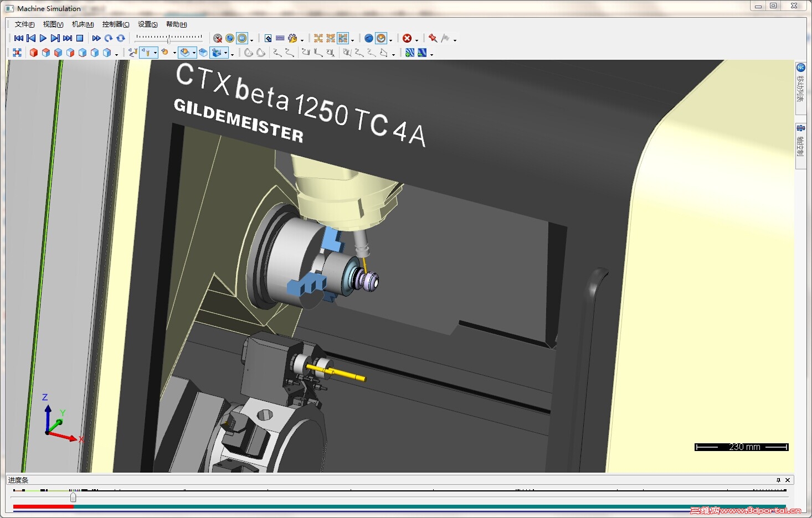Stop the simulation with the square button
The height and width of the screenshot is (518, 812).
point(80,38)
